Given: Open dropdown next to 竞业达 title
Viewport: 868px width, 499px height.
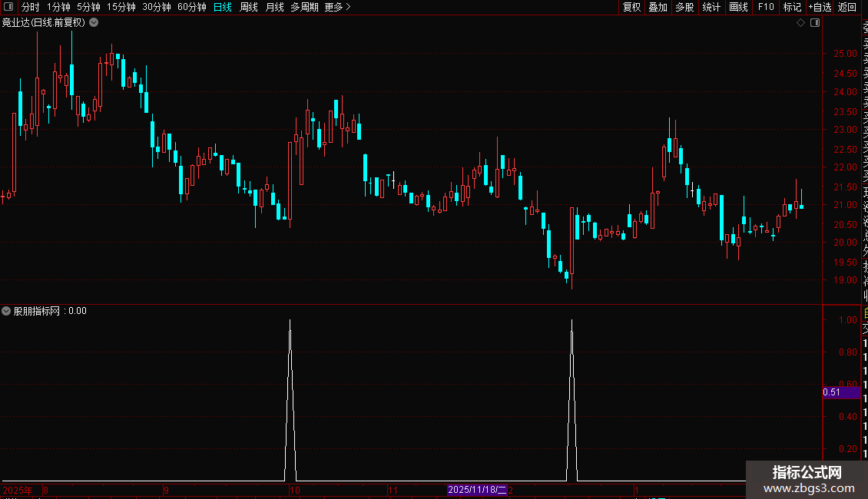Looking at the screenshot, I should [94, 23].
